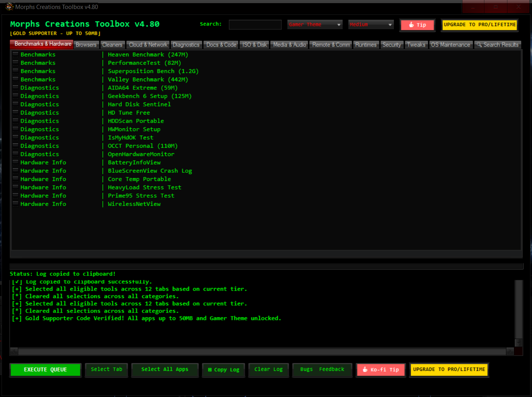Open the Browsers tab
This screenshot has height=397, width=532.
[86, 45]
